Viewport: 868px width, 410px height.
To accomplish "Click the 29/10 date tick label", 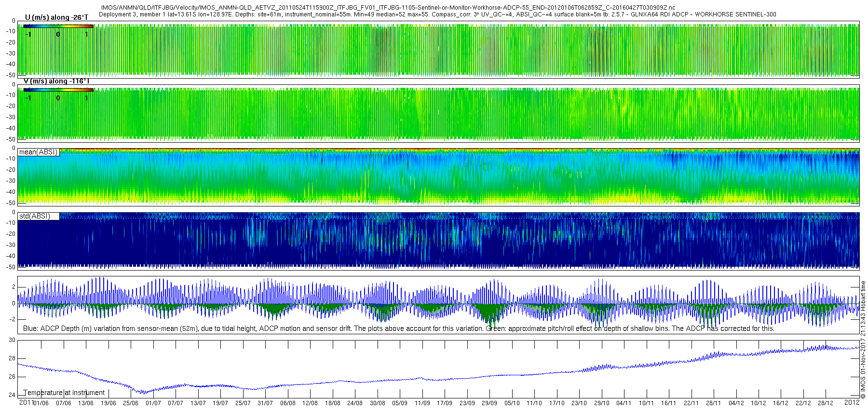I will [x=602, y=403].
